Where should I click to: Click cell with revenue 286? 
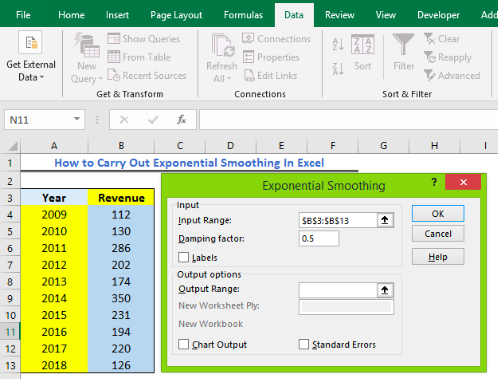tap(121, 248)
